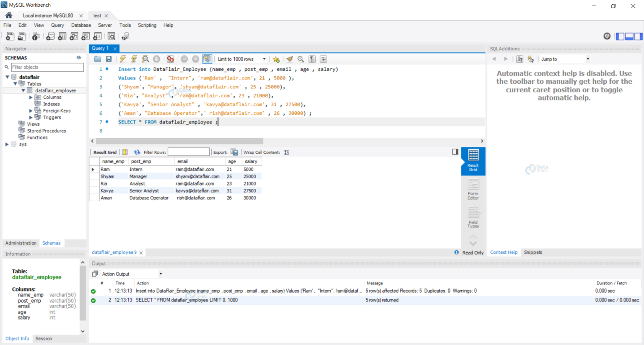Open script file folder icon in editor
Screen dimensions: 644x345
[98, 59]
